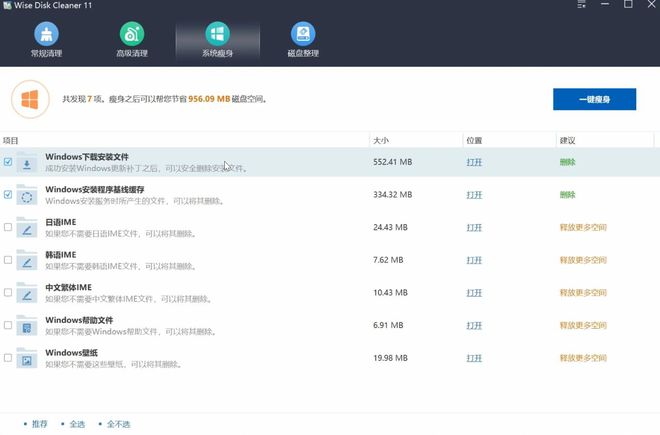The image size is (660, 435).
Task: Click the Windows安装程序基线缓存 item icon
Action: (x=27, y=196)
